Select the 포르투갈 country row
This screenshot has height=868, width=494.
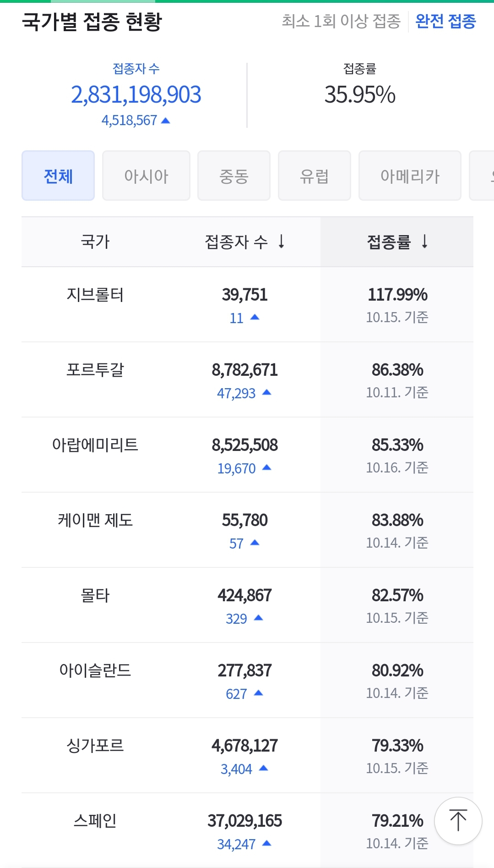pyautogui.click(x=247, y=379)
